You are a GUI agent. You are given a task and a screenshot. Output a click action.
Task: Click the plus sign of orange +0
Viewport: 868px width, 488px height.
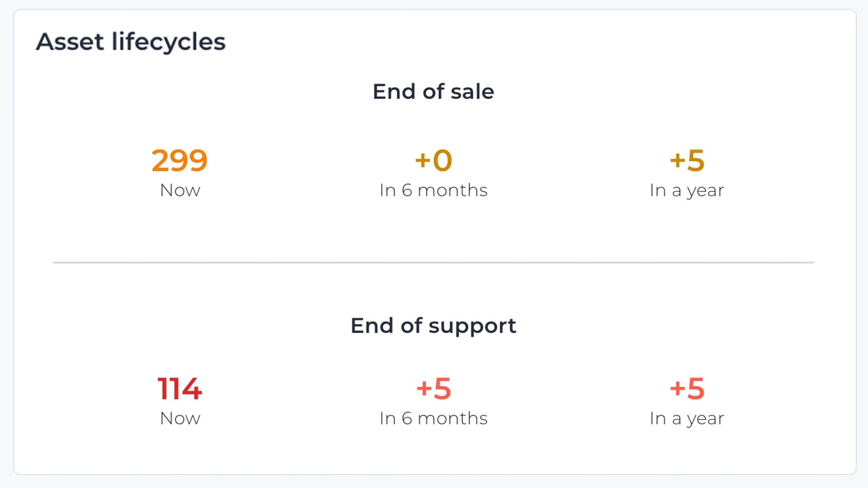(x=422, y=161)
